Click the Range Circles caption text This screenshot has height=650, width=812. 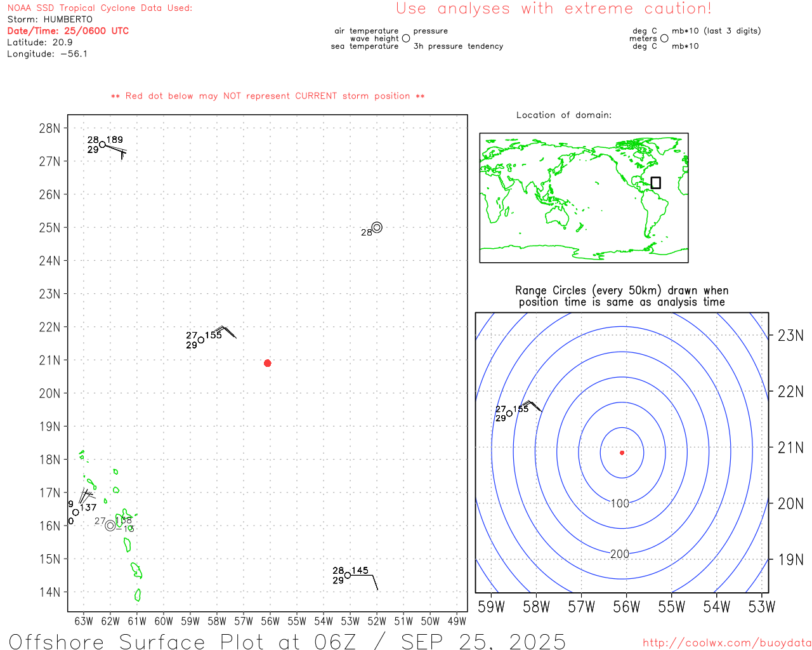tap(622, 296)
